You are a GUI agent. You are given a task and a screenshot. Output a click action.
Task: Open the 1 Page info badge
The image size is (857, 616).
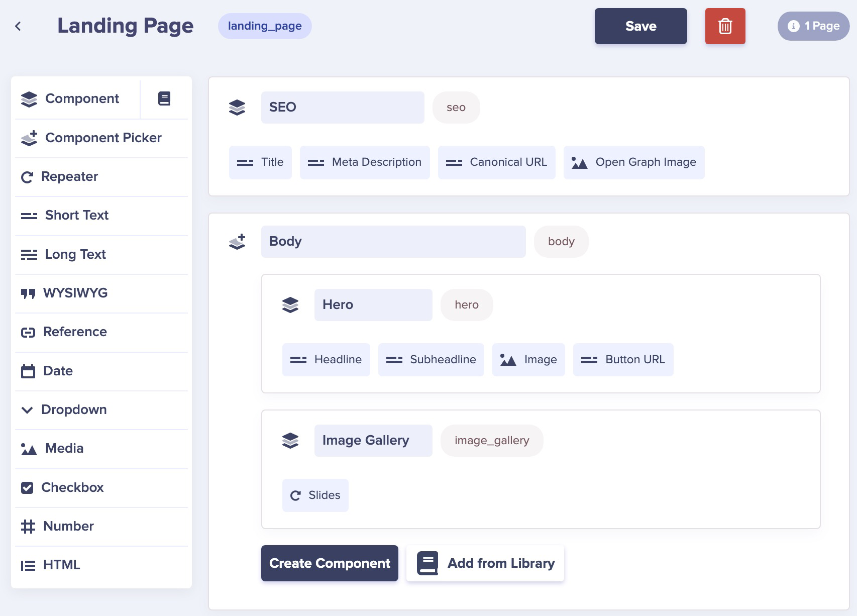click(x=813, y=26)
